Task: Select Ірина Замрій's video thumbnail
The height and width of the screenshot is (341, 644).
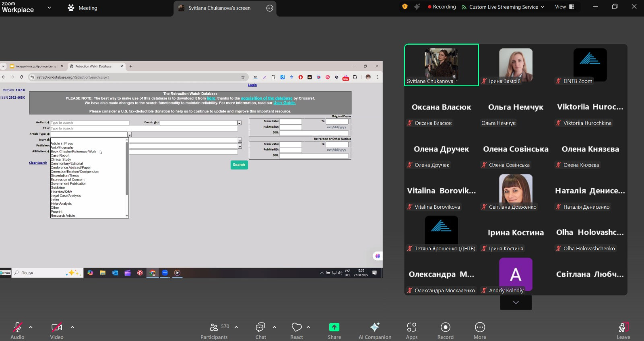Action: tap(516, 65)
